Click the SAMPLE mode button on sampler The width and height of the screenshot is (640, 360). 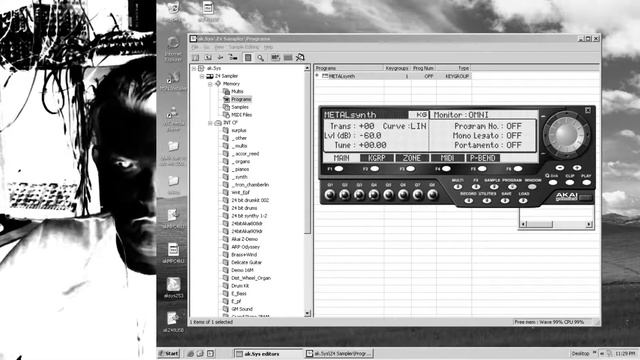pos(494,187)
